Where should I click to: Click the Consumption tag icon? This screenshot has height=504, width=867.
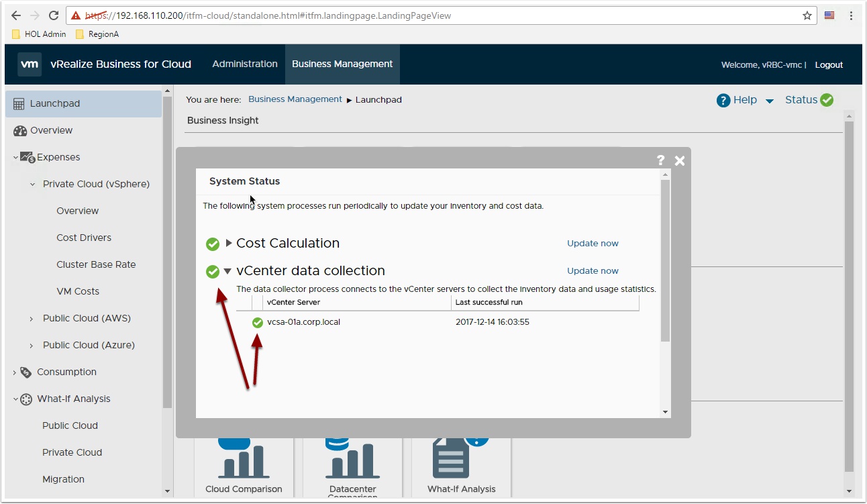click(x=26, y=372)
